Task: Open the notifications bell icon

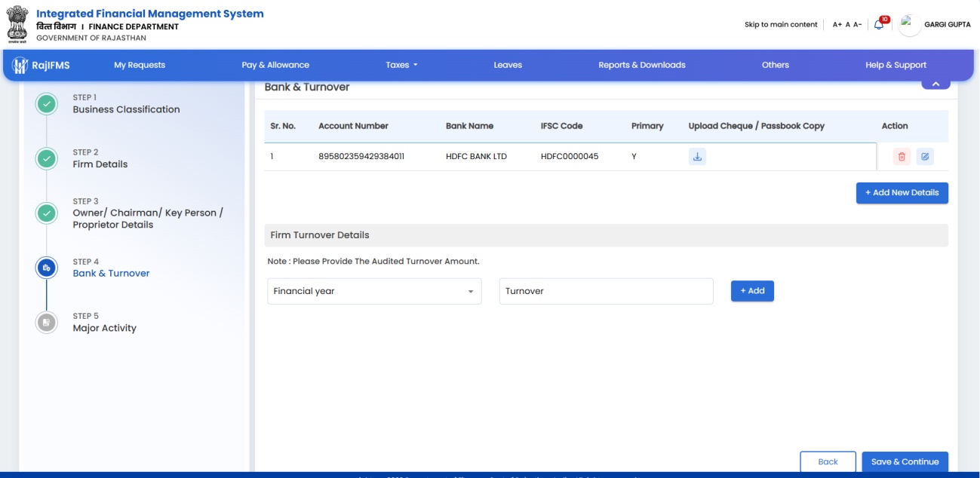Action: click(x=880, y=24)
